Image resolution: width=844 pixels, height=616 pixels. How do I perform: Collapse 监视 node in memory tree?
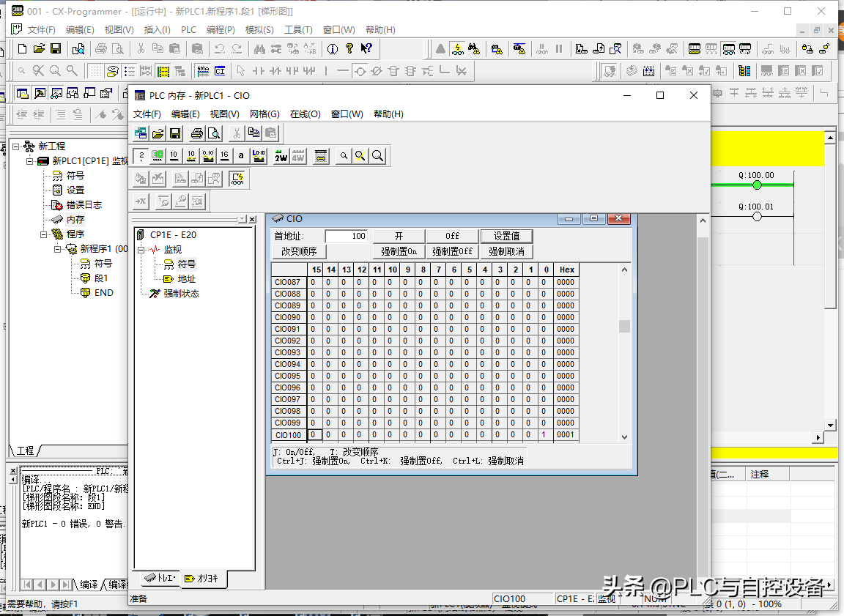click(141, 250)
